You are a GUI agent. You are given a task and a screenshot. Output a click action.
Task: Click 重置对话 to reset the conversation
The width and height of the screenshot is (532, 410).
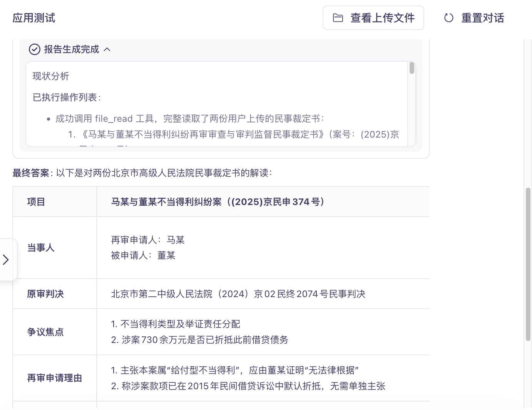point(474,18)
